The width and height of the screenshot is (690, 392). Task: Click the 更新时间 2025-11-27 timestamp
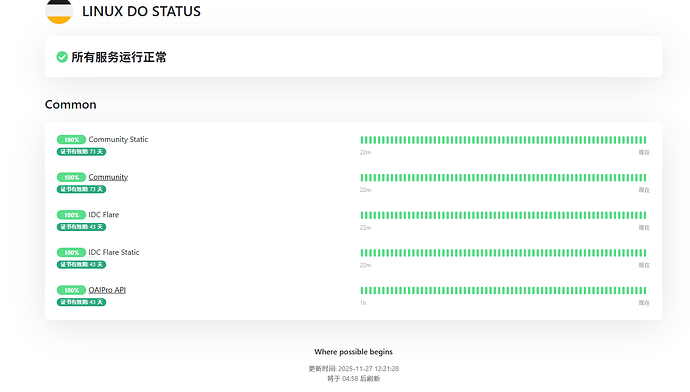353,369
